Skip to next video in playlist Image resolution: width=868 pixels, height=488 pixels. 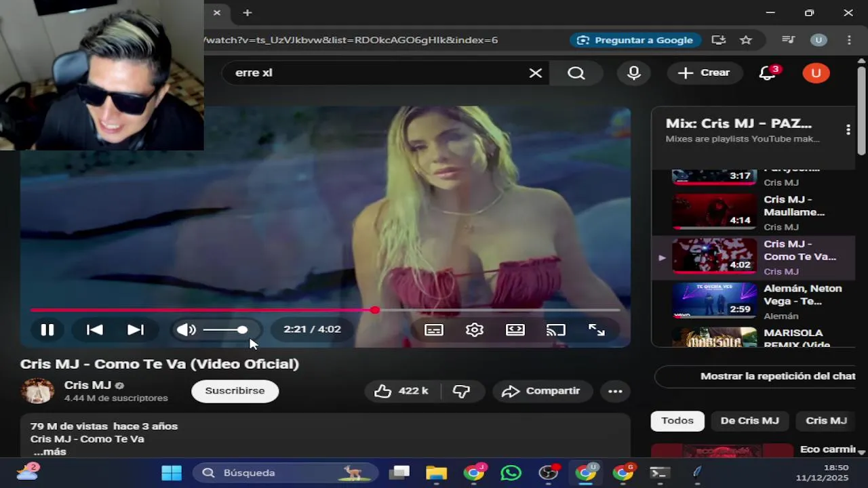pos(136,330)
